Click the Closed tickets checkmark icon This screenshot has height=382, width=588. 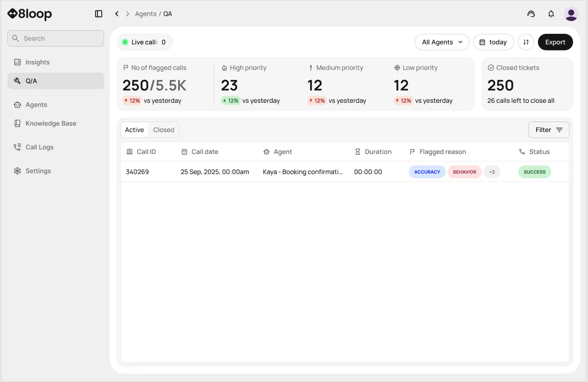click(x=491, y=68)
